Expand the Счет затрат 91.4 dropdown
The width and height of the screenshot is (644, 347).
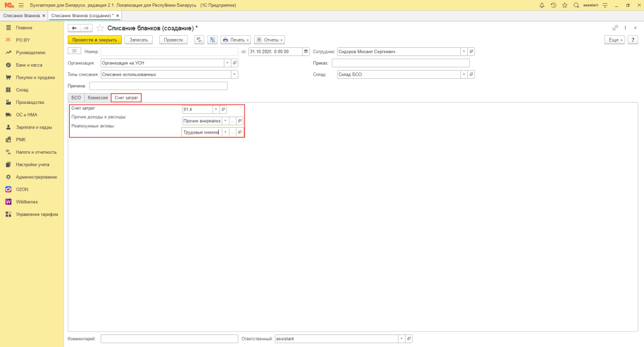coord(215,109)
